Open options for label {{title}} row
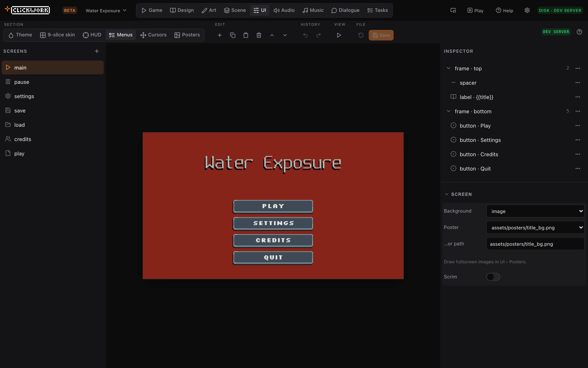This screenshot has width=588, height=368. [578, 97]
